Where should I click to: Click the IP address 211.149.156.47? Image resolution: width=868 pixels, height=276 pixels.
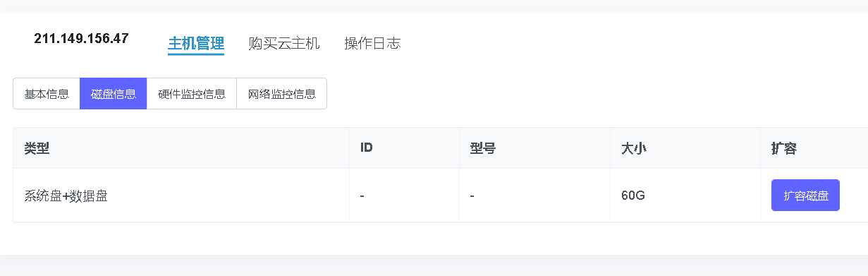81,39
